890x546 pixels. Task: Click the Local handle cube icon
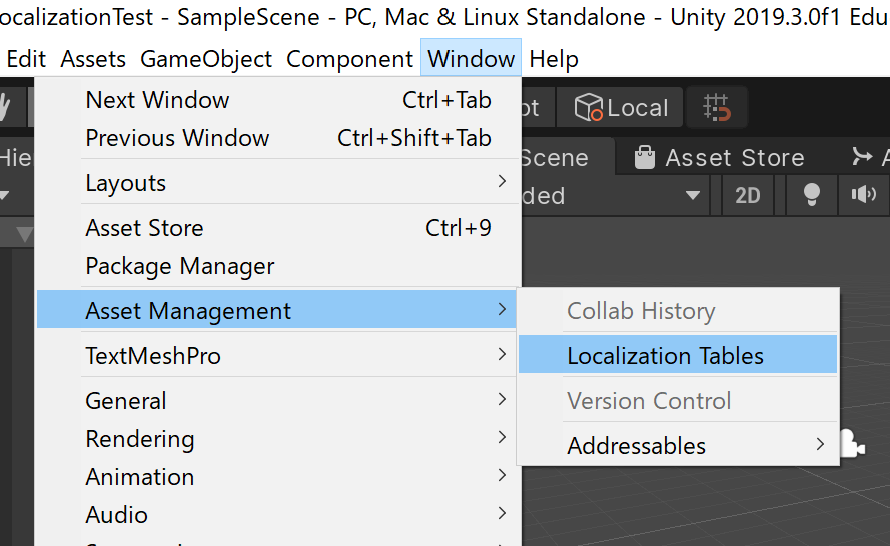tap(590, 108)
